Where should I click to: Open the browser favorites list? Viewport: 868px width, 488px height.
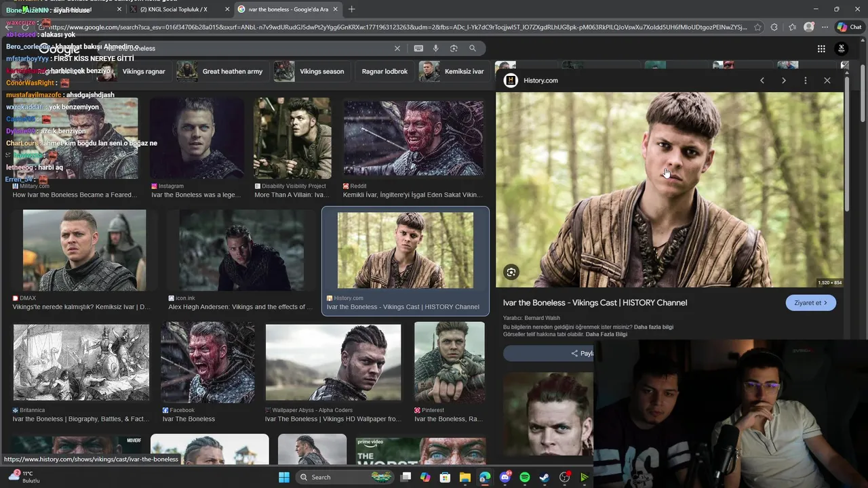point(792,27)
